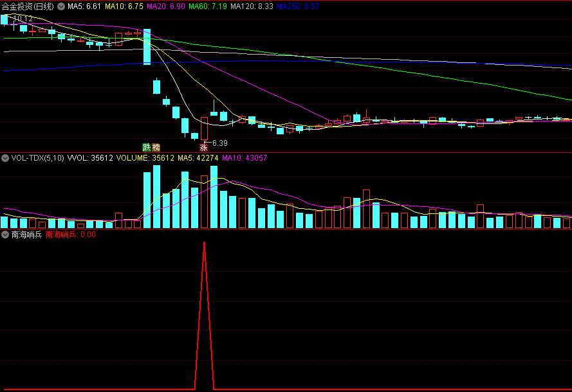This screenshot has height=392, width=572.
Task: Click the 10.12 high price label
Action: (x=23, y=18)
